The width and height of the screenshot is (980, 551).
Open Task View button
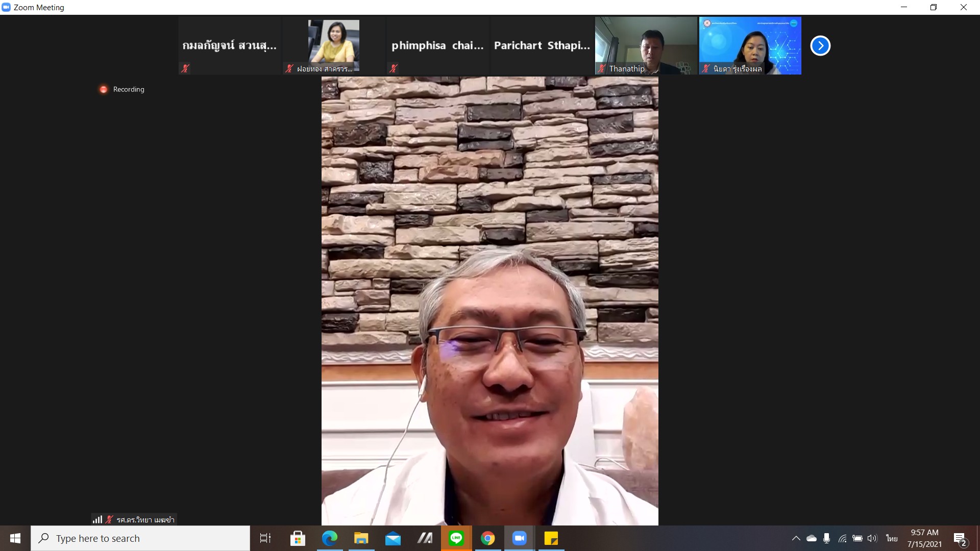tap(265, 538)
